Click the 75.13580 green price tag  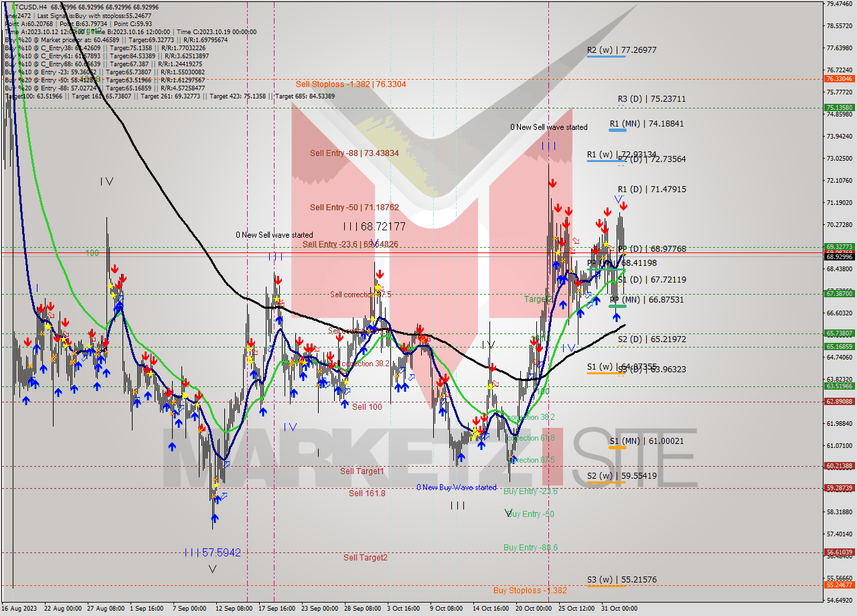click(840, 107)
